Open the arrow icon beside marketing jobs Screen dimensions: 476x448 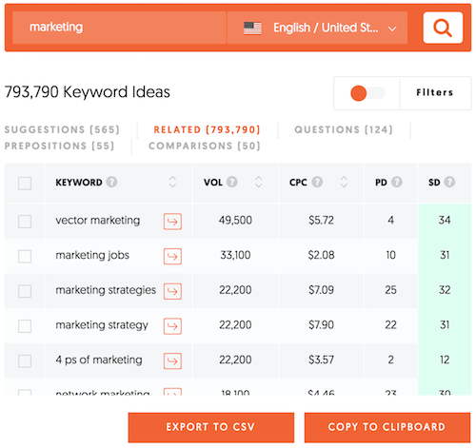(x=172, y=256)
